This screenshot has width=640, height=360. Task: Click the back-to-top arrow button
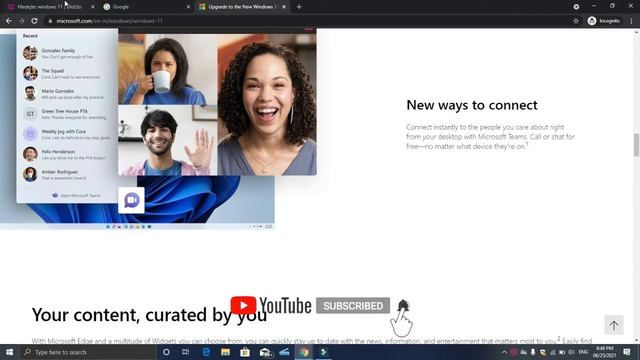coord(614,325)
